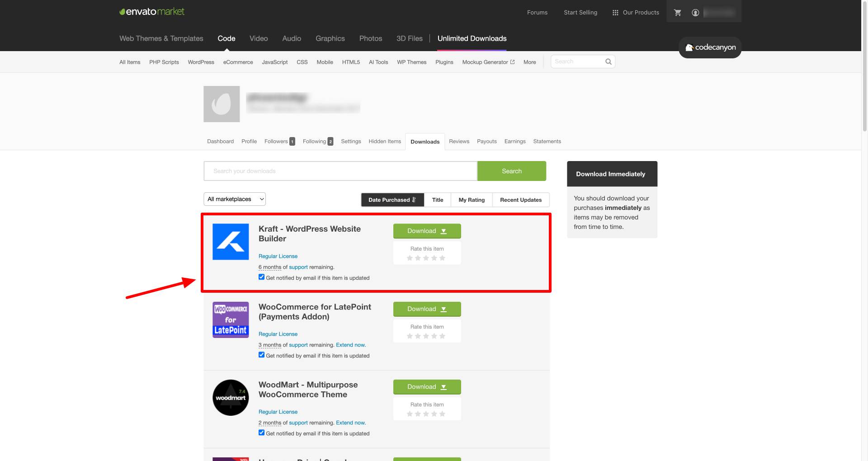Click the green Search button
The image size is (868, 461).
coord(511,171)
